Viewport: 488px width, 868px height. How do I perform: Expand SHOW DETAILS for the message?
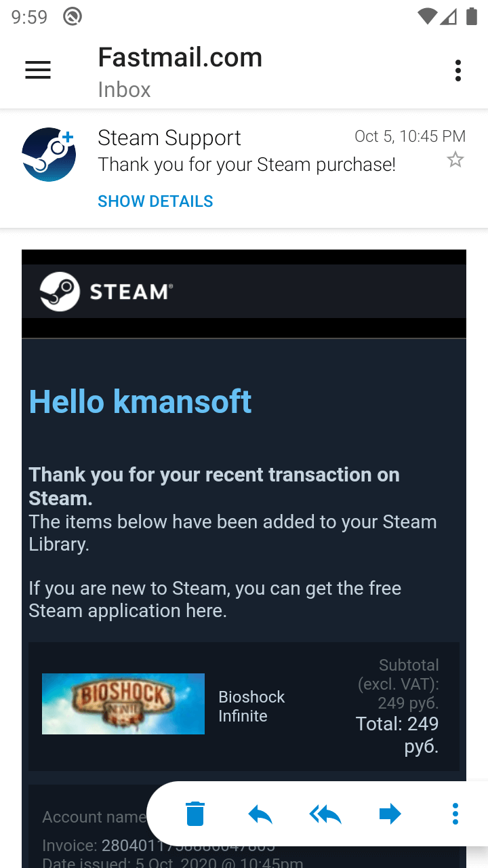pos(155,201)
